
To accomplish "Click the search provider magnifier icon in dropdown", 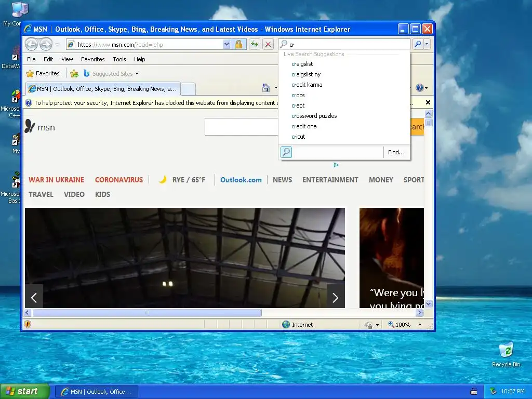I will 286,152.
